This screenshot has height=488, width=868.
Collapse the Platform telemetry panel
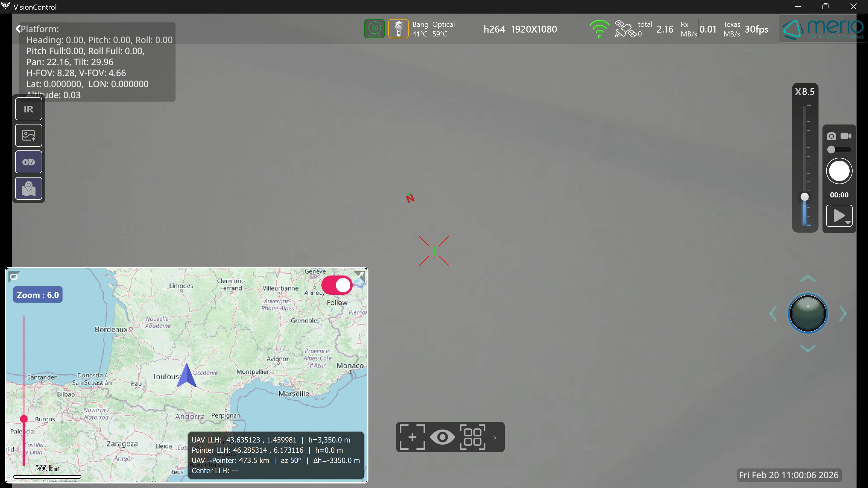click(18, 28)
